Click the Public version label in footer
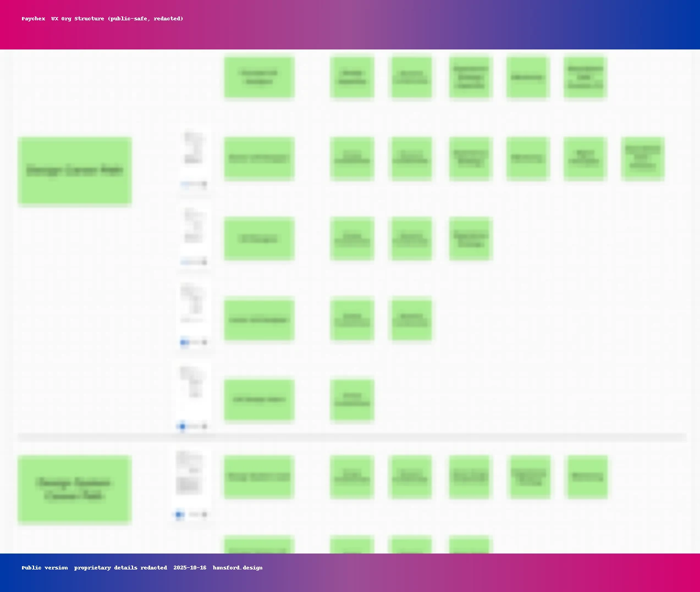 pos(45,568)
